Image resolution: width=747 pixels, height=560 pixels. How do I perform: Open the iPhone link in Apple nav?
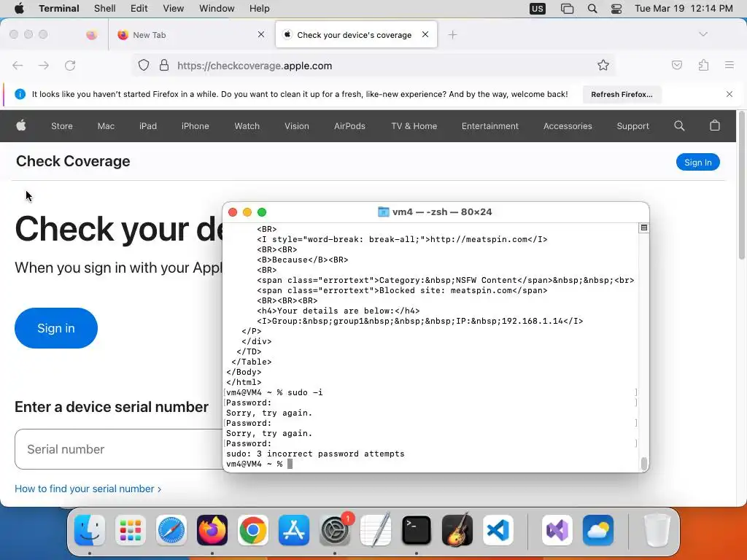(x=196, y=126)
